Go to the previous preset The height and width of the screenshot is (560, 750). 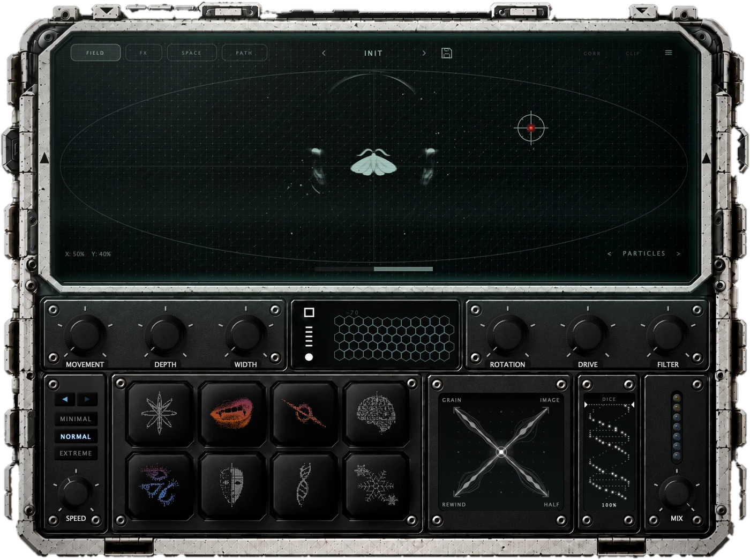coord(324,53)
